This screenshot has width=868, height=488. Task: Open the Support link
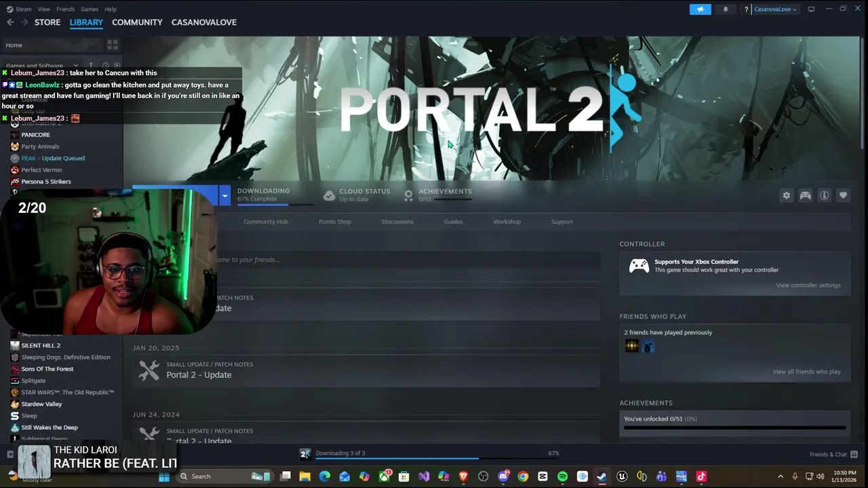561,222
